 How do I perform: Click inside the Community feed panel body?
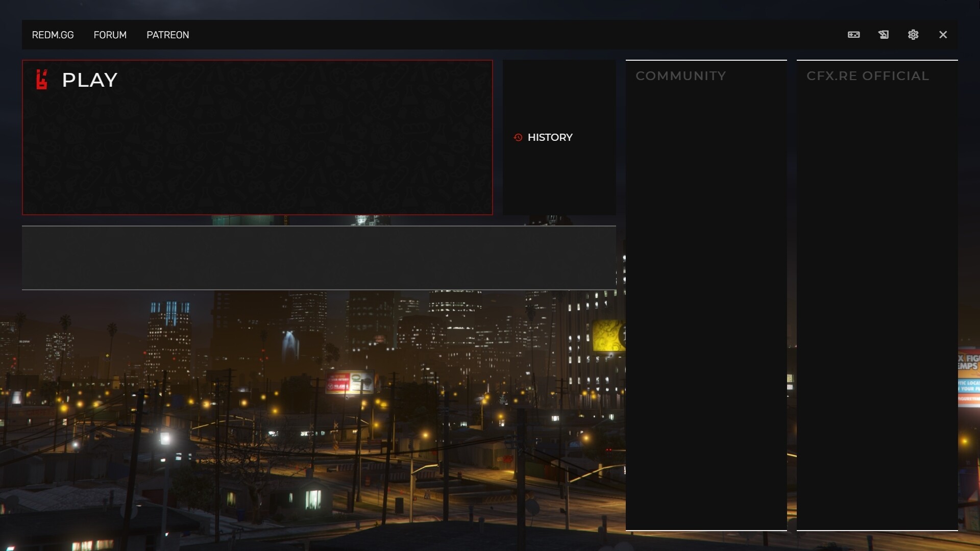[x=706, y=306]
